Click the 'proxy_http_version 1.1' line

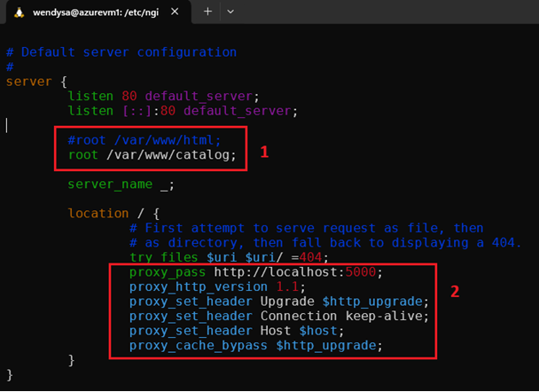click(215, 286)
